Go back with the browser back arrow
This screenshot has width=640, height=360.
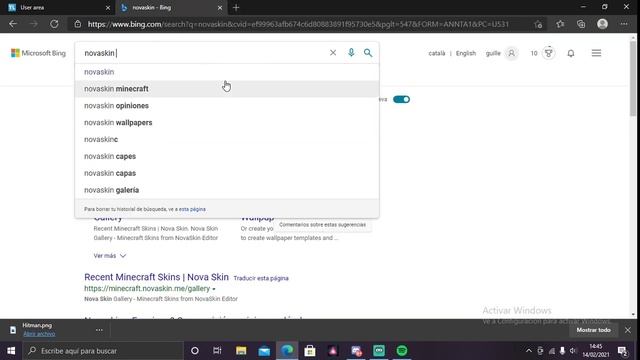(13, 24)
